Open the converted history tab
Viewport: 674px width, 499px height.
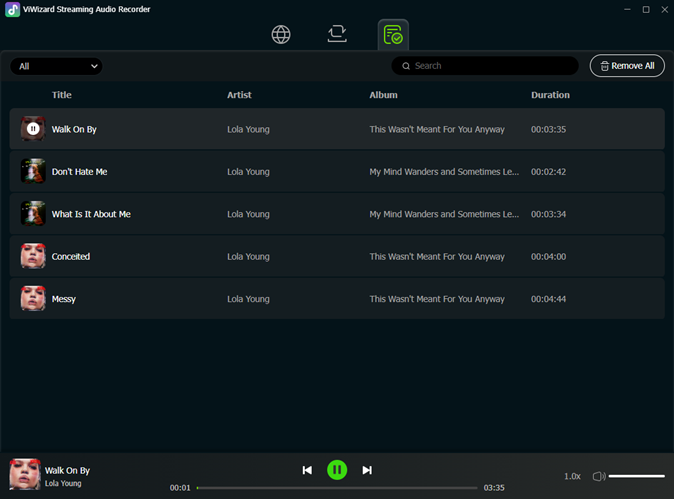[x=393, y=34]
